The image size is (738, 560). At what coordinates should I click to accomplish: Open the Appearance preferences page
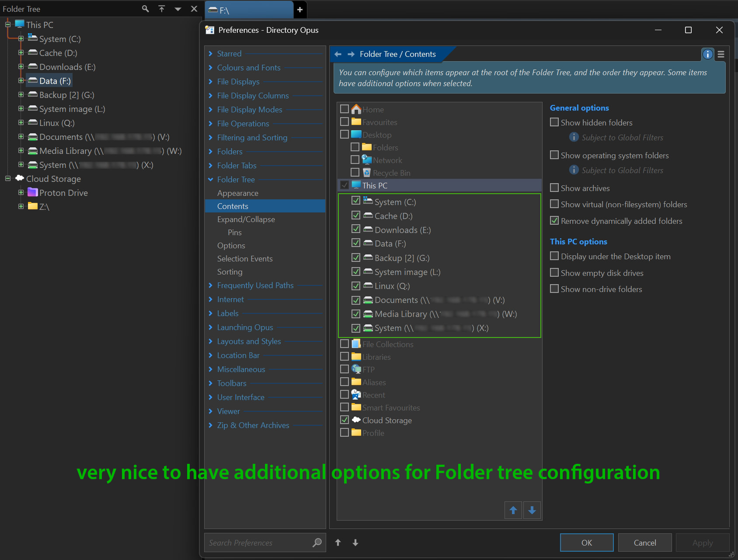pyautogui.click(x=237, y=193)
